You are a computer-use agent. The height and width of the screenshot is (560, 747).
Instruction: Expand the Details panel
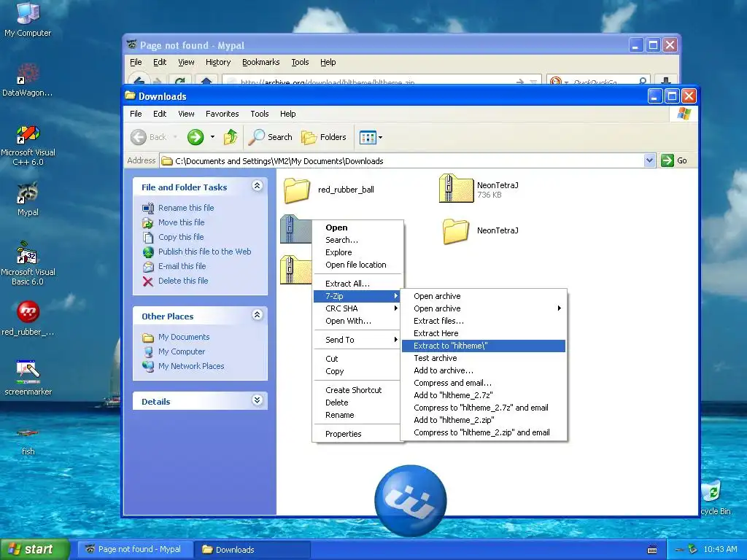[258, 400]
